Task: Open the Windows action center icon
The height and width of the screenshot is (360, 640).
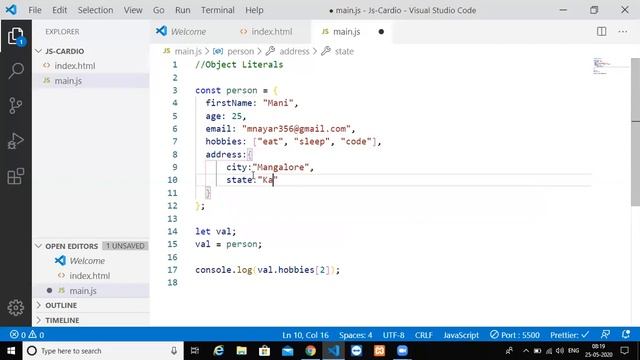Action: pos(624,351)
